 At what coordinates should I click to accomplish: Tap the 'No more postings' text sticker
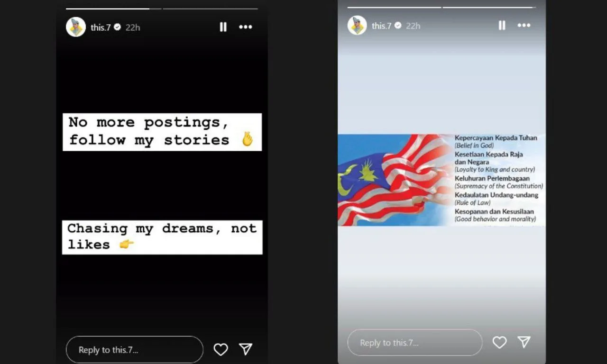pyautogui.click(x=162, y=132)
